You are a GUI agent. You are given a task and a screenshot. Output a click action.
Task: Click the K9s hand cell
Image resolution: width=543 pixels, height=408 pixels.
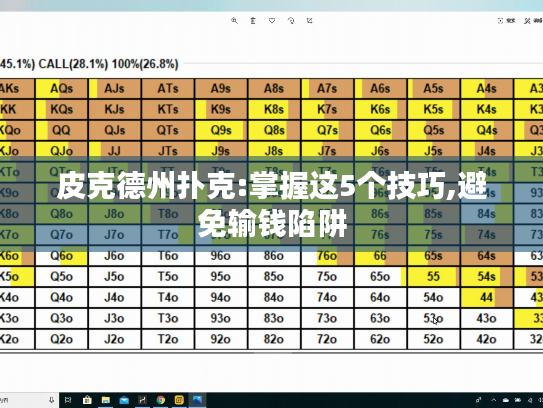(x=221, y=109)
